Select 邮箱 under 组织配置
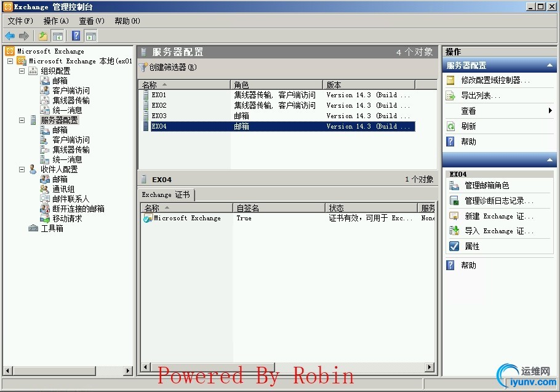The height and width of the screenshot is (392, 560). pyautogui.click(x=60, y=81)
